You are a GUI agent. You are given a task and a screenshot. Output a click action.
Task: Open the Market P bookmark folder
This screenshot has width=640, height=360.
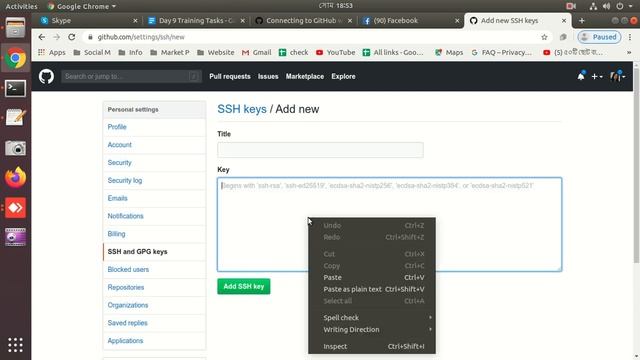point(170,52)
